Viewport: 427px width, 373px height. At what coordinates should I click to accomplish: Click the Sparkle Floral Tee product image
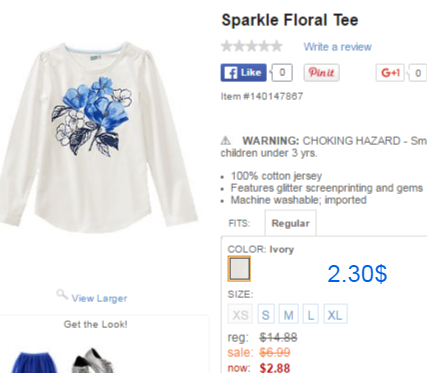[x=99, y=137]
